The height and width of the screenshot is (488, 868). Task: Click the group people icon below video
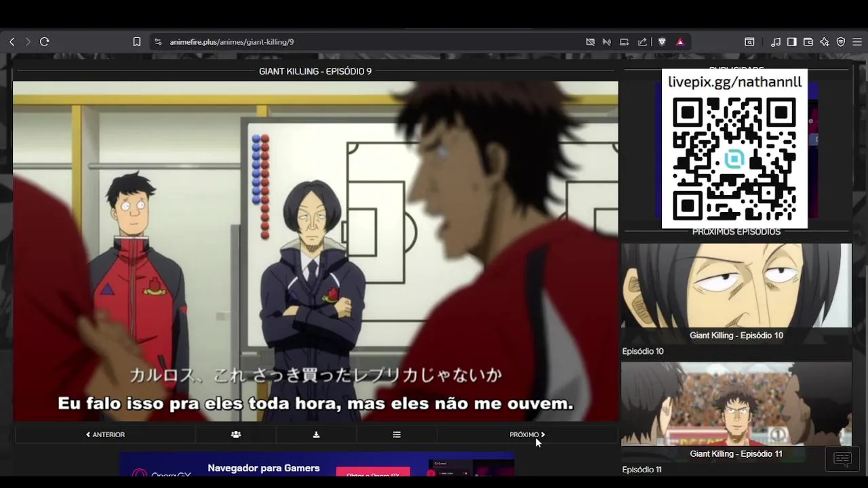(236, 434)
